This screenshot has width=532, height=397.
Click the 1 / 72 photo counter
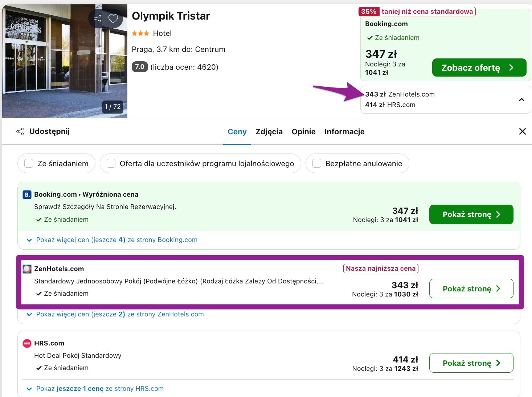(x=112, y=107)
